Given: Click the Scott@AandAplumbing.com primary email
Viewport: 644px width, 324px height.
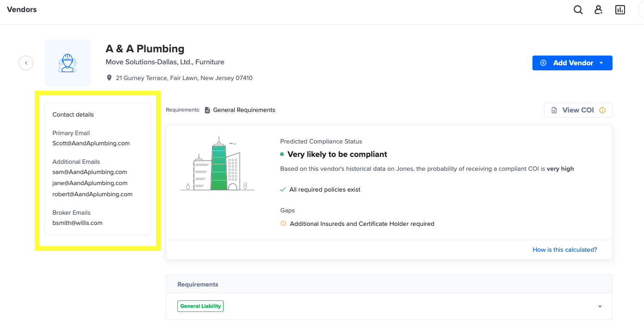Looking at the screenshot, I should (x=91, y=143).
